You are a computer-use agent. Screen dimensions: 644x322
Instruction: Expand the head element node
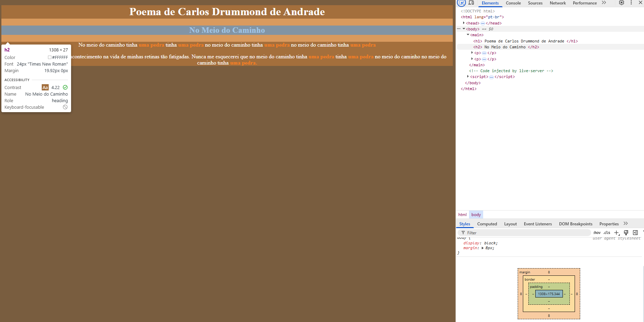tap(464, 23)
